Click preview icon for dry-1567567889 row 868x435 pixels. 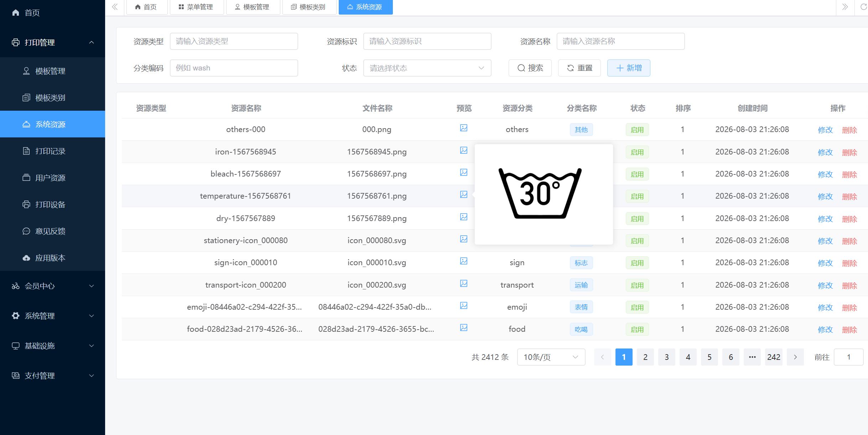pyautogui.click(x=463, y=217)
